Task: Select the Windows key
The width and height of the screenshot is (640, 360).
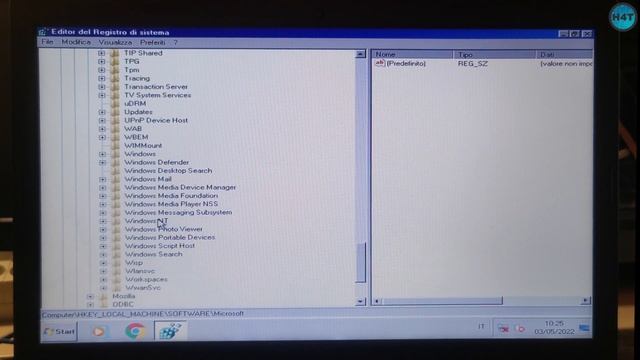Action: [140, 154]
